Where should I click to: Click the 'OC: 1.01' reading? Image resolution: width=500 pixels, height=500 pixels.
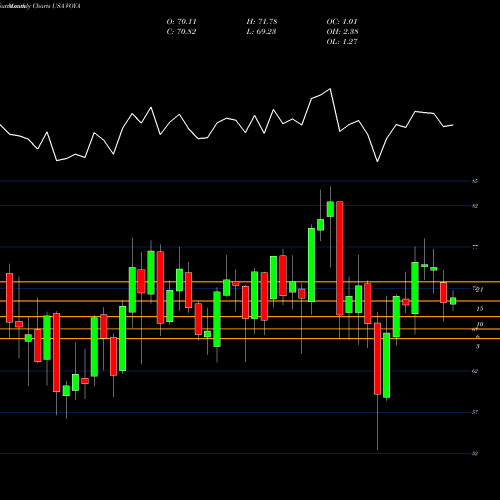coord(342,22)
